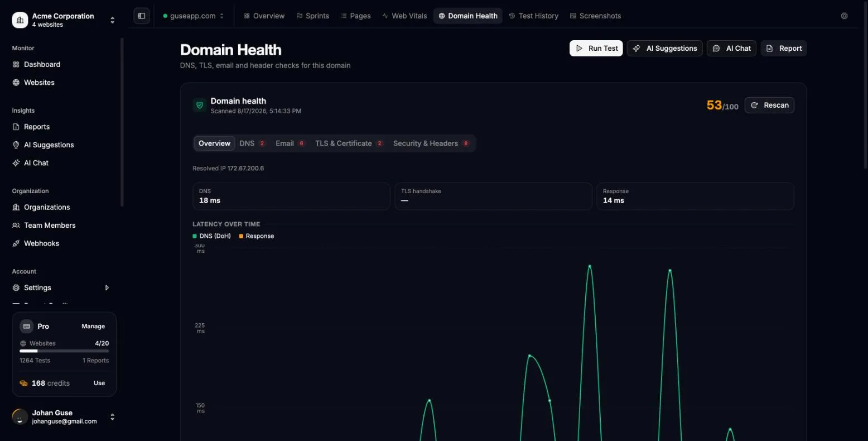This screenshot has width=868, height=441.
Task: Click the credits coin icon
Action: pyautogui.click(x=23, y=383)
